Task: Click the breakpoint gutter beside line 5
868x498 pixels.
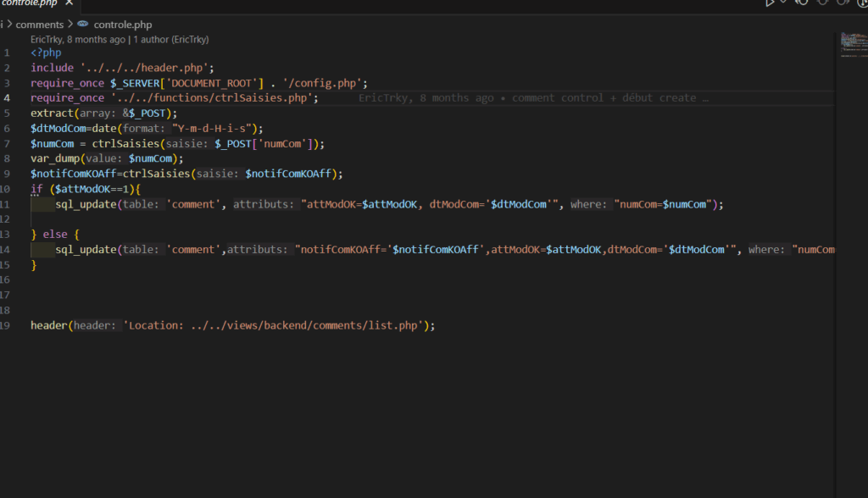Action: (x=19, y=113)
